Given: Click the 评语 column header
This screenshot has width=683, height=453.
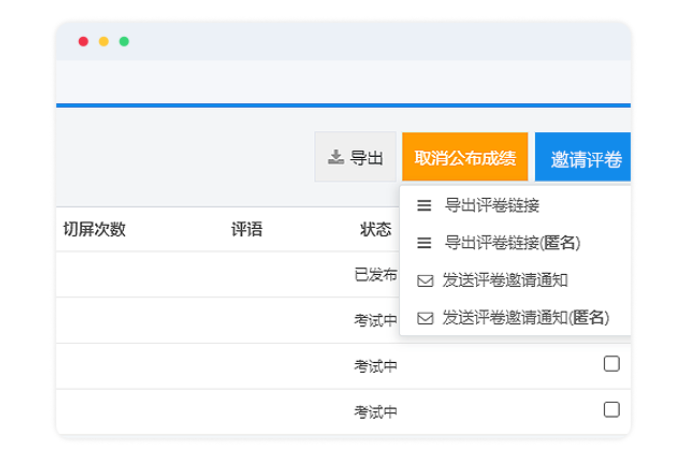Looking at the screenshot, I should 246,229.
